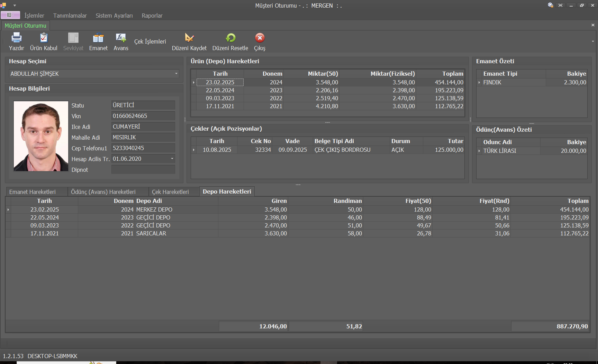Open the Tanımlamalar menu
Image resolution: width=598 pixels, height=364 pixels.
point(70,16)
